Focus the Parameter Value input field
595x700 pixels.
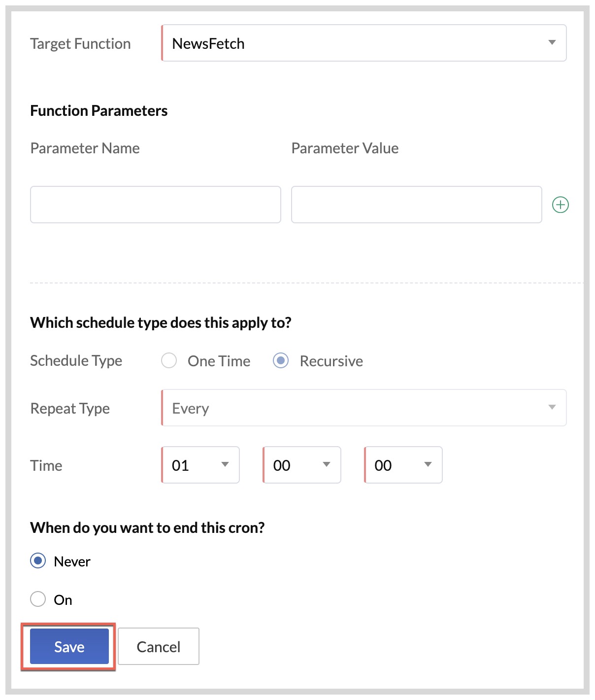pyautogui.click(x=416, y=205)
